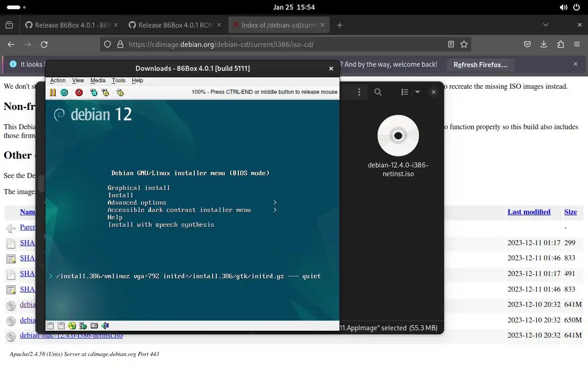Switch to Index of /debian-cd tab
The image size is (588, 368).
pyautogui.click(x=279, y=25)
